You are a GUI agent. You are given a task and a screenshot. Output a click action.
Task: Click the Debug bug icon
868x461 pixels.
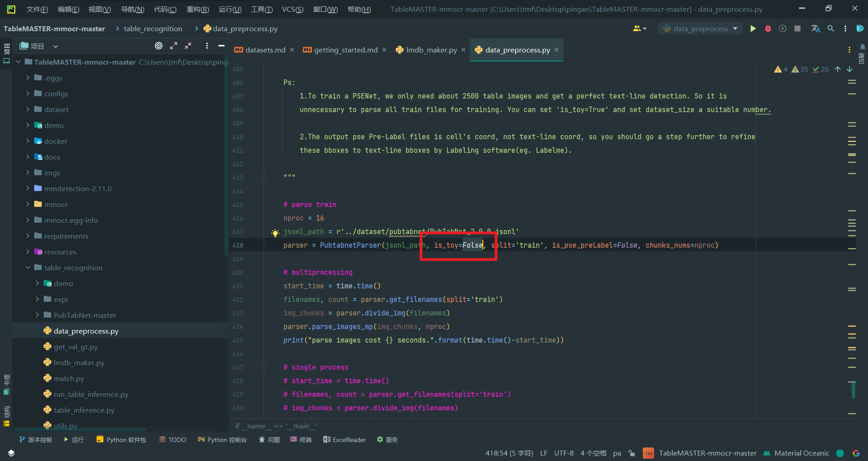(x=768, y=28)
